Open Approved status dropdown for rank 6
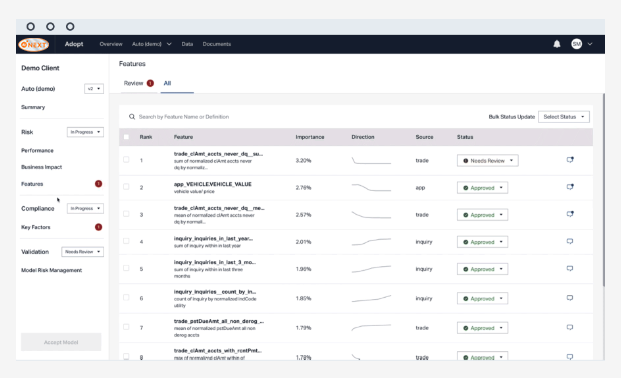This screenshot has height=378, width=621. point(482,299)
